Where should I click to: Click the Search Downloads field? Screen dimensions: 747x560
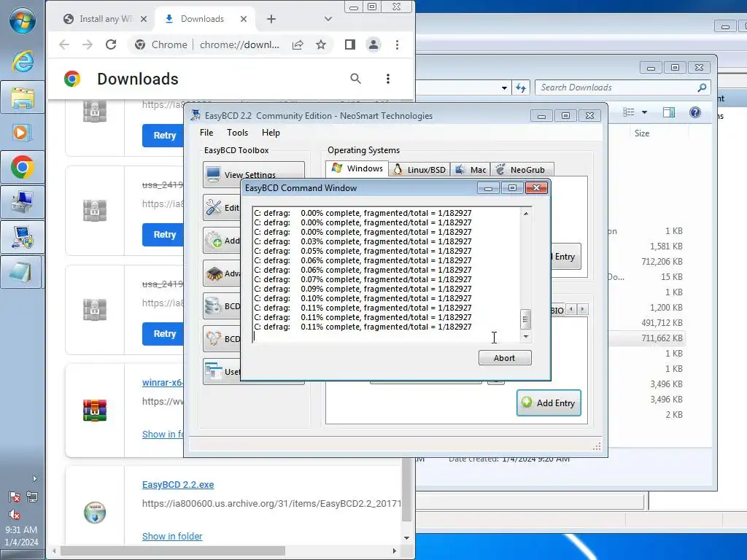point(623,87)
